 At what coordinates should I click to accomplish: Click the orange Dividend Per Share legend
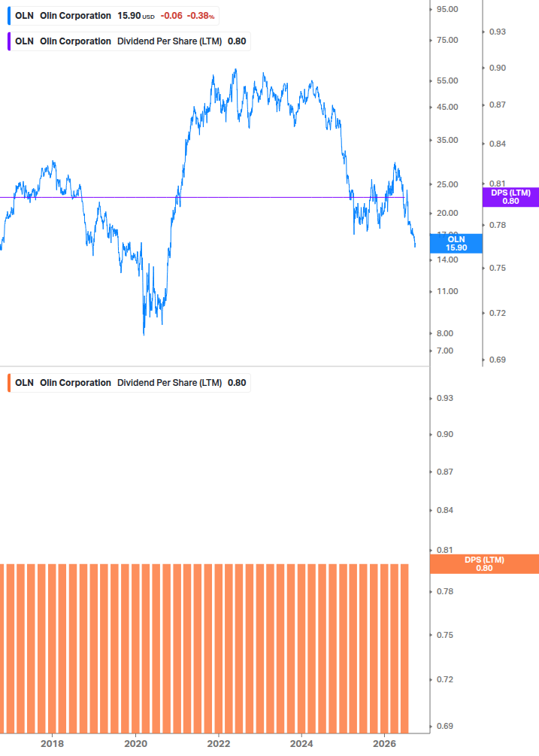(129, 383)
